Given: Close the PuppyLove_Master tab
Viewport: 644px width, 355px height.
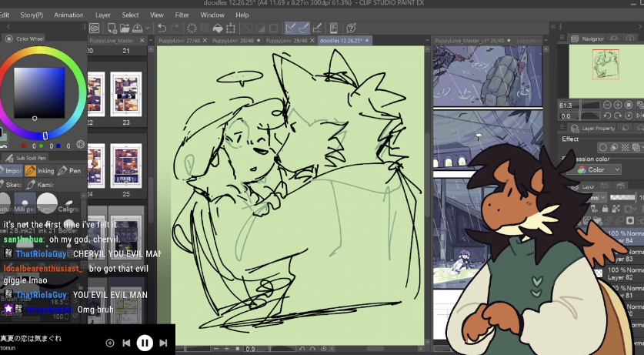Looking at the screenshot, I should coord(142,40).
